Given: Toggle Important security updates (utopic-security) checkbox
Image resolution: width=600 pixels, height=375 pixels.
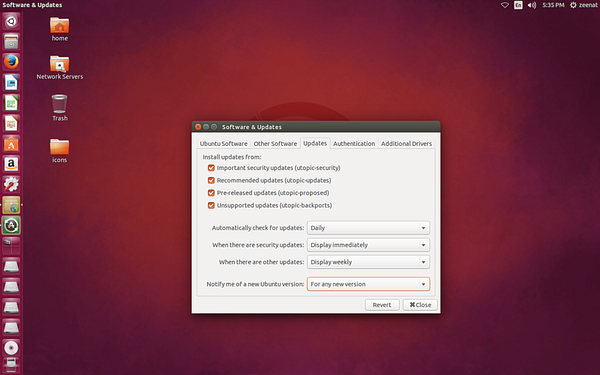Looking at the screenshot, I should [211, 168].
